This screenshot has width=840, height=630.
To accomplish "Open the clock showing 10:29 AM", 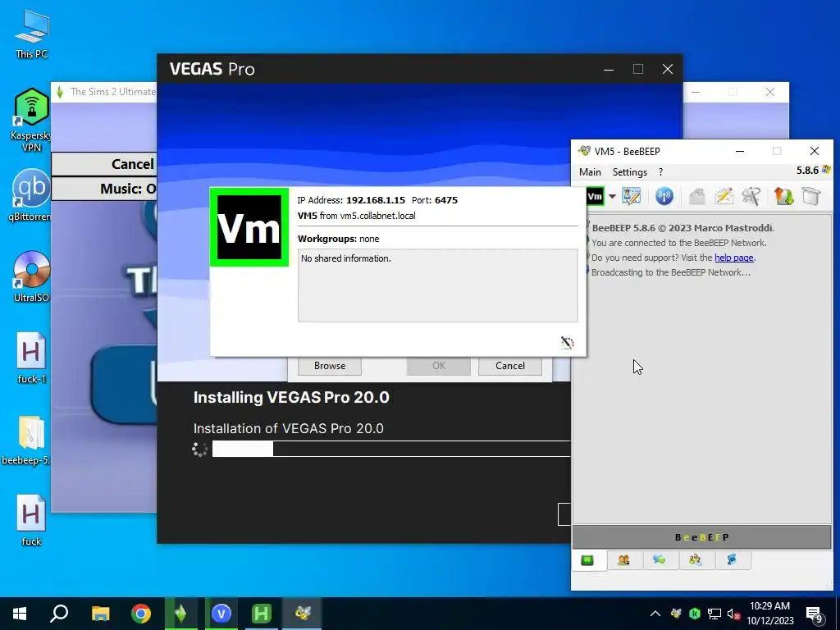I will pos(769,614).
